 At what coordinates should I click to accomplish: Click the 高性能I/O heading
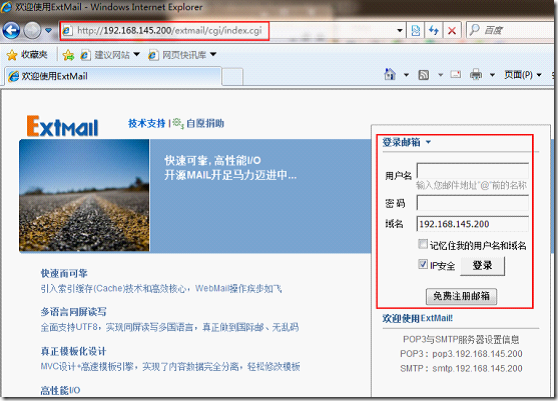coord(60,390)
